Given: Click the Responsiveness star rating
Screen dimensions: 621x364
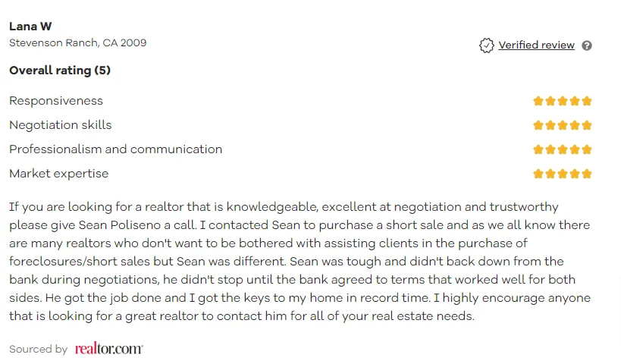Looking at the screenshot, I should tap(563, 101).
